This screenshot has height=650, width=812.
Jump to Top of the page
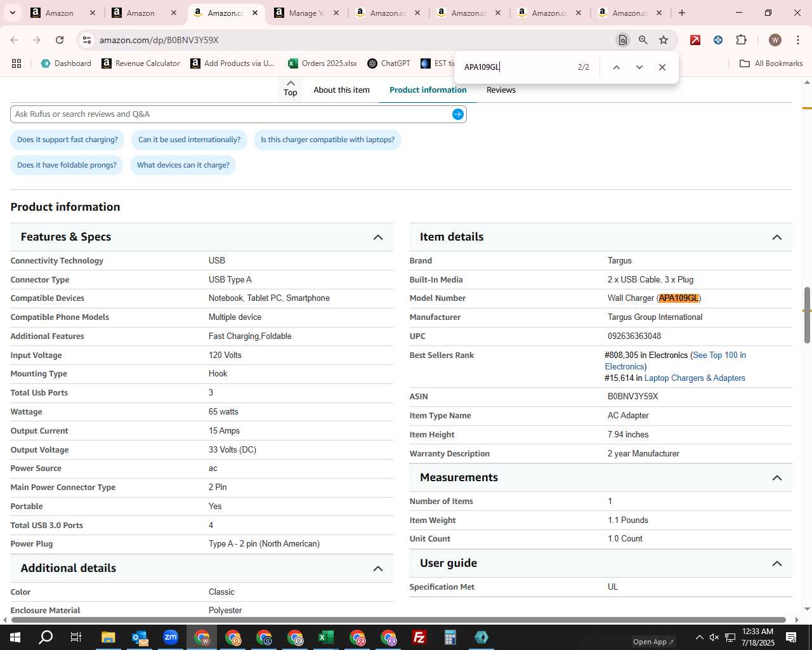coord(291,88)
